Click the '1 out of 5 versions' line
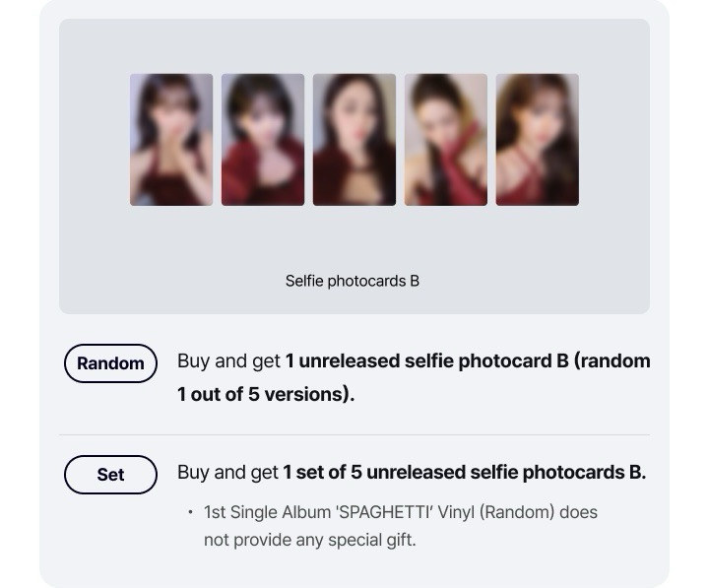Screen dimensions: 709x588 (266, 394)
